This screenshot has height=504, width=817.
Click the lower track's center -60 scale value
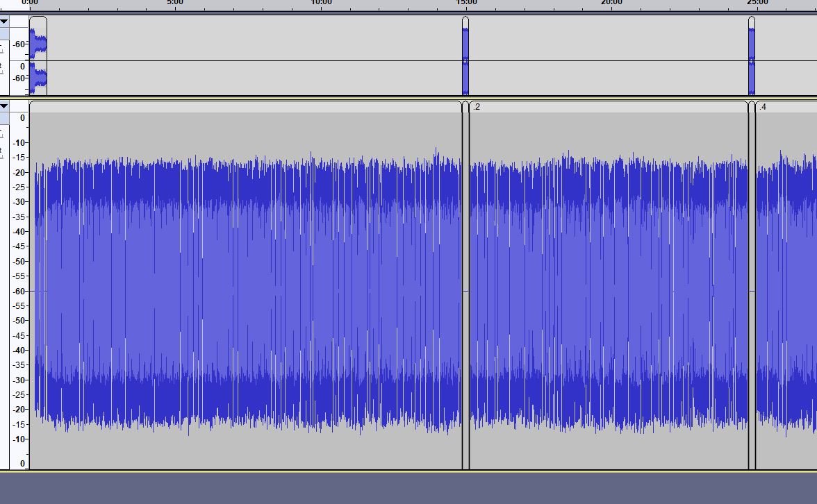pyautogui.click(x=19, y=291)
